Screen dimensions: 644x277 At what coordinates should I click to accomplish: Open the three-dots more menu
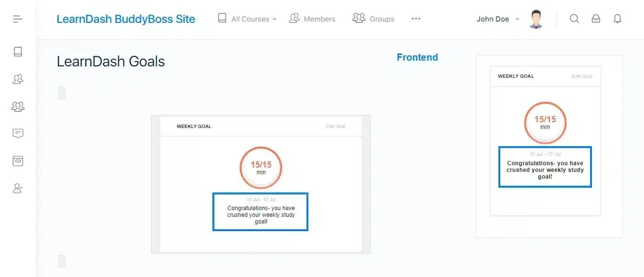pyautogui.click(x=416, y=19)
